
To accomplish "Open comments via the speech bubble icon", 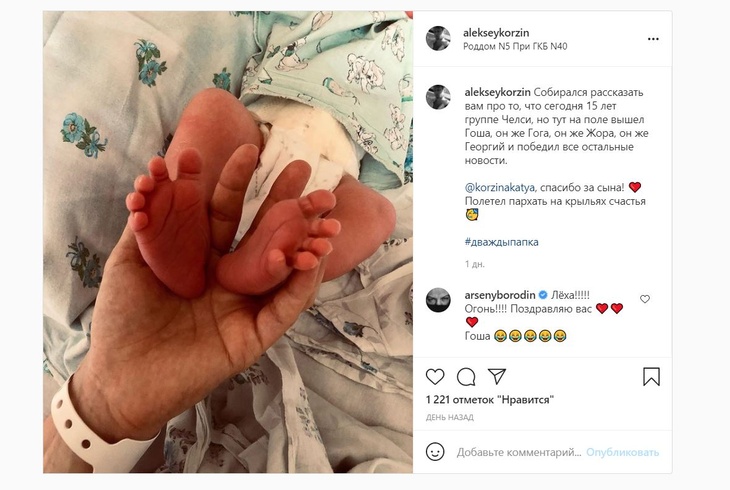I will click(x=466, y=376).
